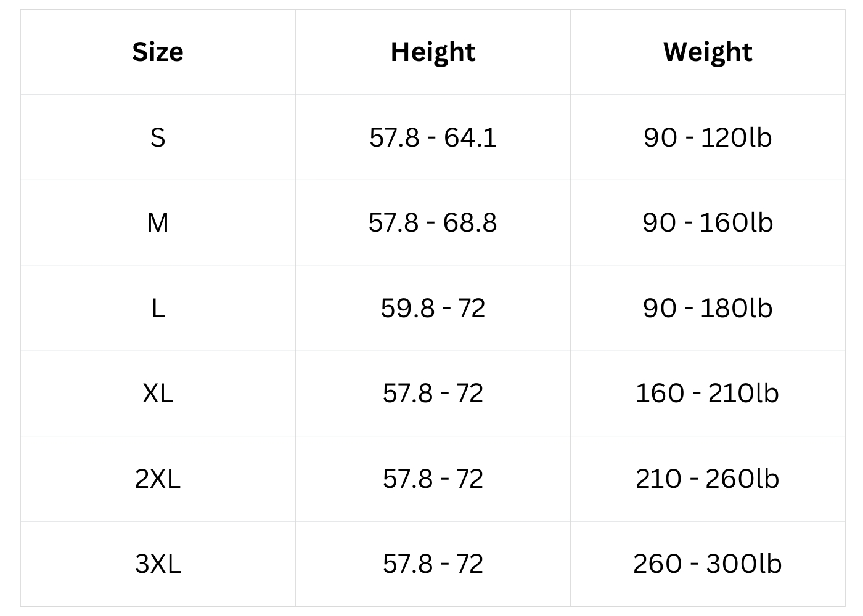Screen dimensions: 863x616
Task: Click the Size column header
Action: click(158, 52)
